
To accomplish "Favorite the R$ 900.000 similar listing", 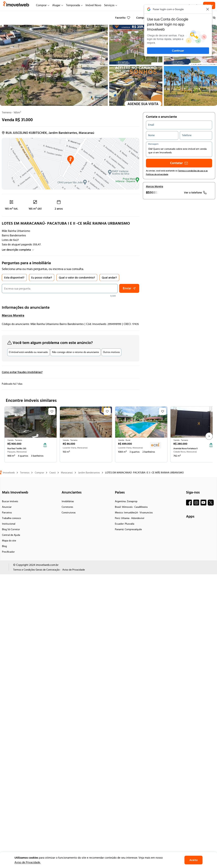I will click(x=52, y=411).
